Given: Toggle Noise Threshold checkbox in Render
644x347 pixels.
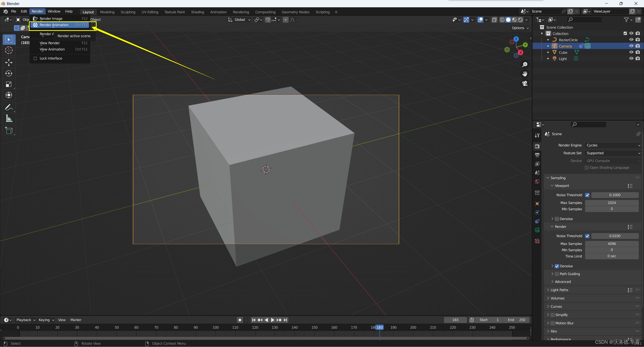Looking at the screenshot, I should coord(587,236).
